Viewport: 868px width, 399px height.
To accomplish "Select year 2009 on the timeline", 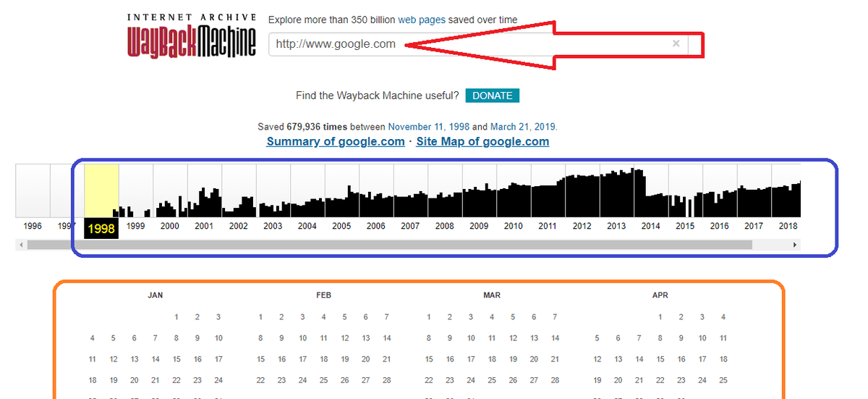I will point(479,226).
